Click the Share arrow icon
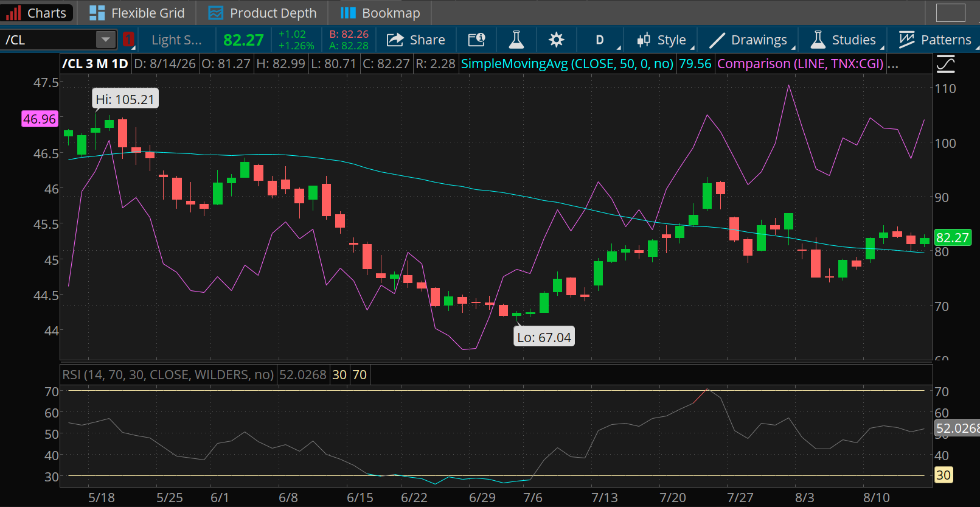This screenshot has height=507, width=980. pyautogui.click(x=395, y=40)
